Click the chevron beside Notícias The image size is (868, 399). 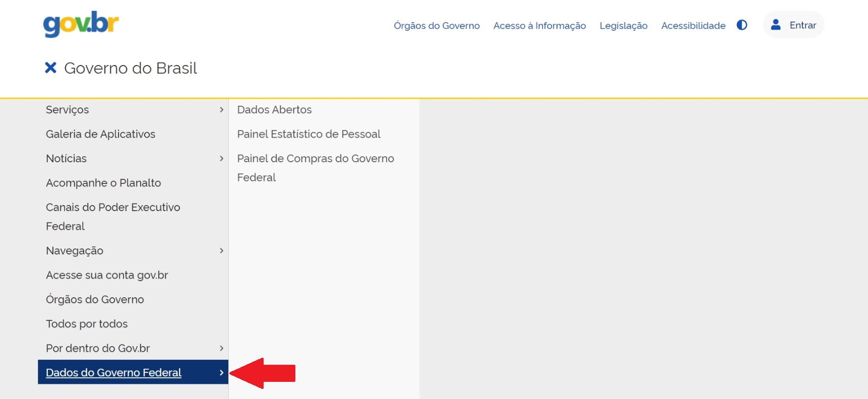click(x=221, y=158)
